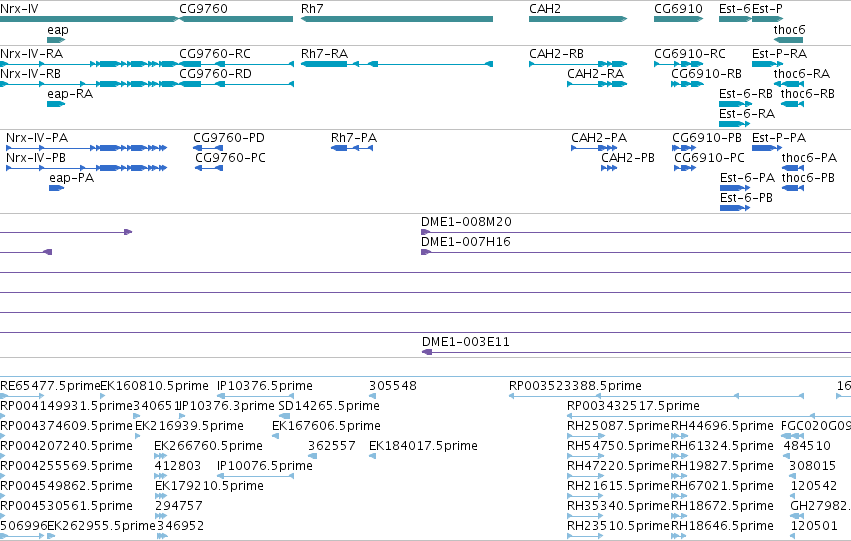Viewport: 851px width, 541px height.
Task: Select the EK160810.5prime EST label
Action: click(155, 386)
